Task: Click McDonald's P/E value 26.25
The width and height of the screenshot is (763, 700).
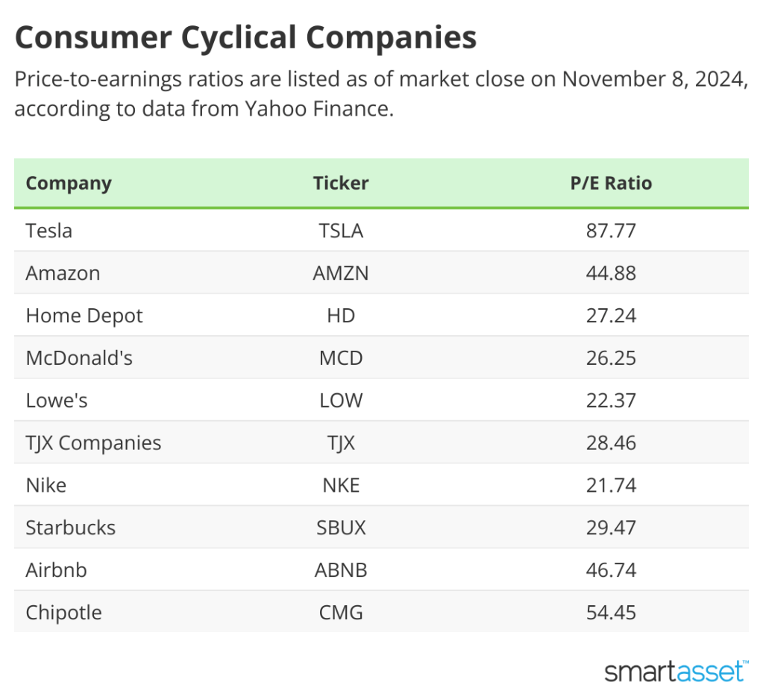Action: point(611,358)
